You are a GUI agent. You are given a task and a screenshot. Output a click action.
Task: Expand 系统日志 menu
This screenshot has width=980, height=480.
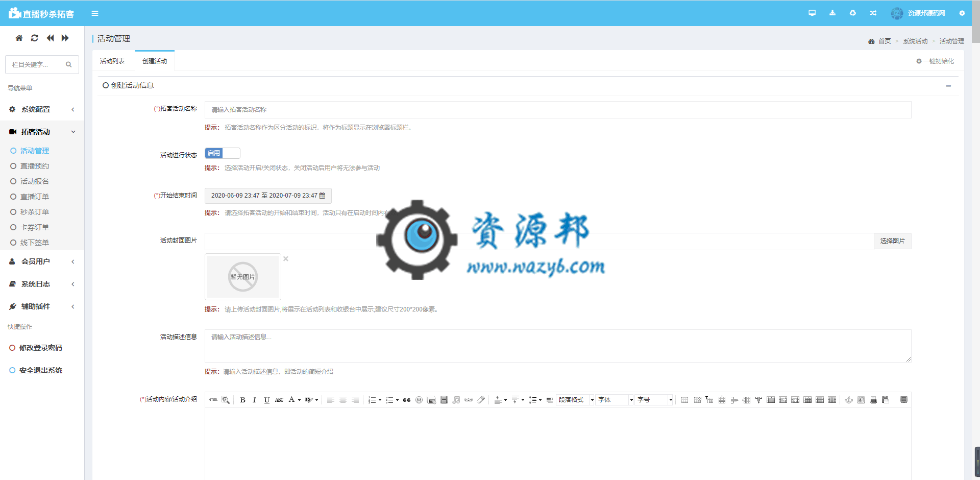coord(42,284)
